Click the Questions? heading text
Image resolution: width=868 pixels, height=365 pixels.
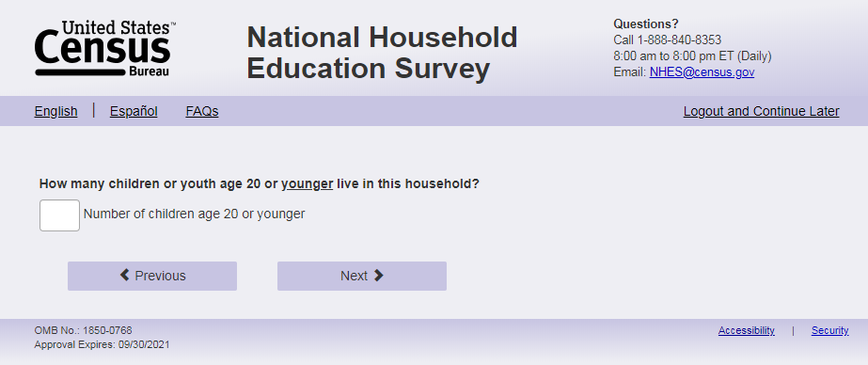[646, 24]
